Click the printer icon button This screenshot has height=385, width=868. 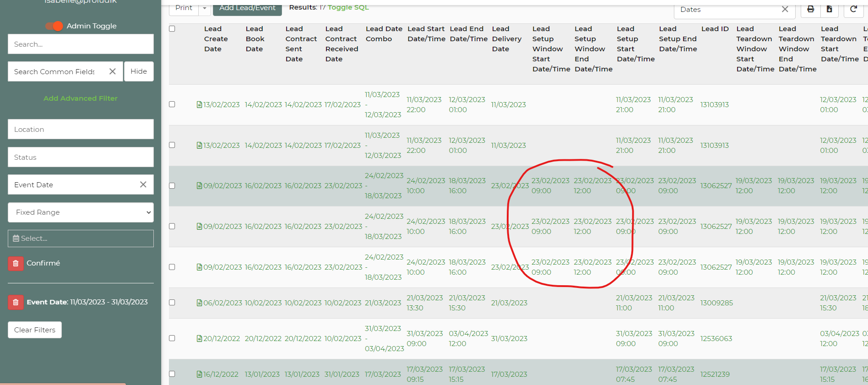810,9
